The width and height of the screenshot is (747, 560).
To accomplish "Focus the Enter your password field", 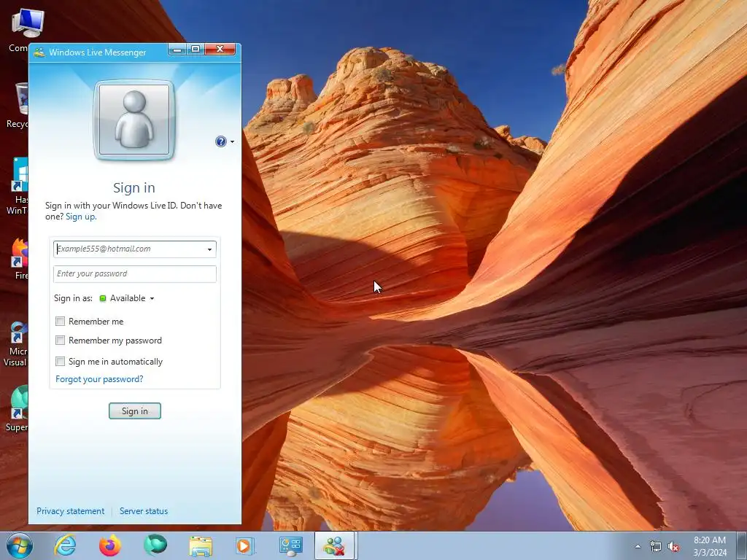I will 135,274.
